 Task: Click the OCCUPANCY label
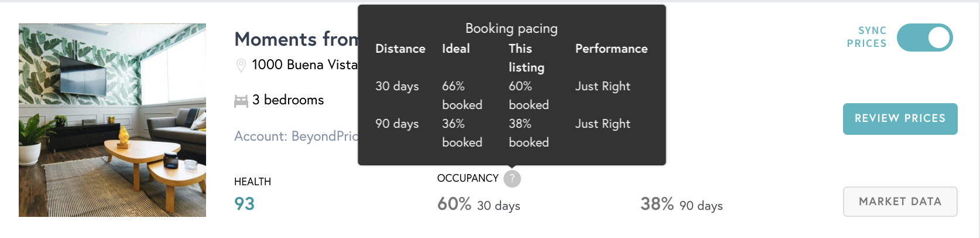(468, 178)
